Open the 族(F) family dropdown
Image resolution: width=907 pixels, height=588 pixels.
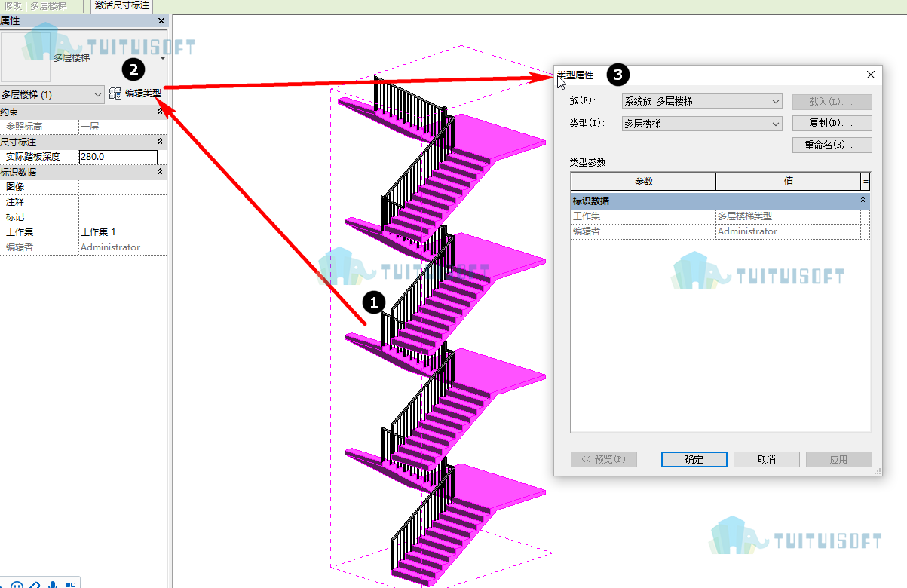click(702, 101)
